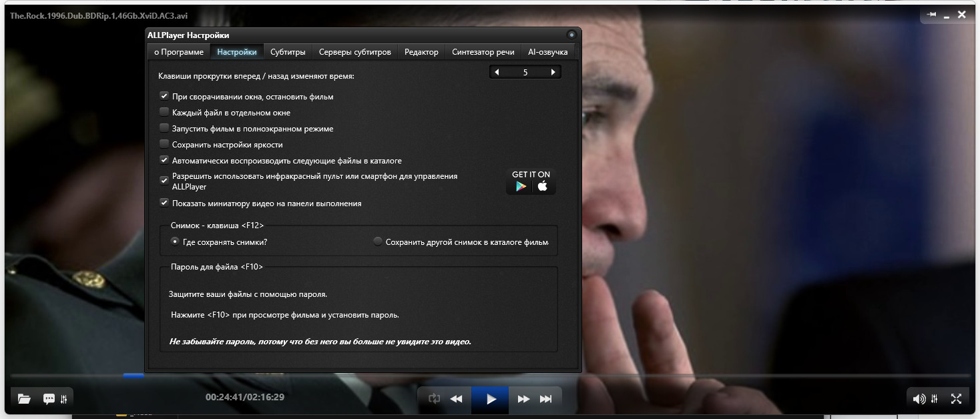Enable 'Запустить фильм в полноэкранном режиме'
Screen dimensions: 980x419
coord(164,128)
